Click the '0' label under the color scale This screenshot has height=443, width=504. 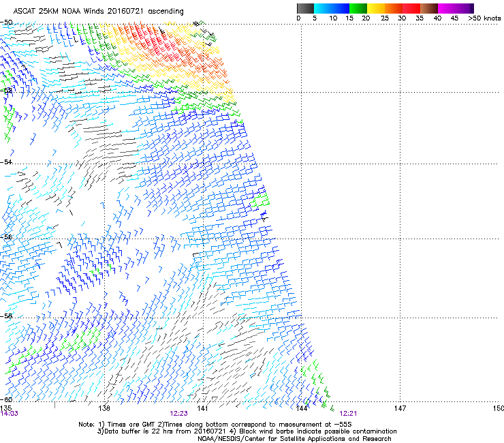(298, 18)
